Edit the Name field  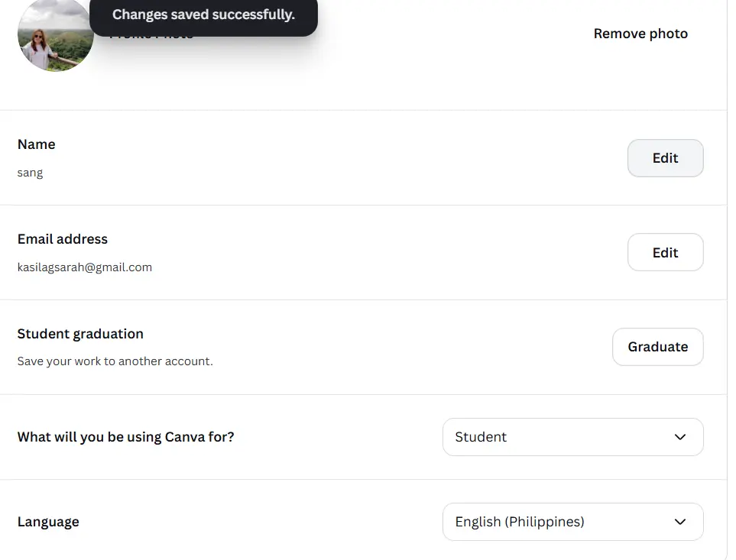(x=665, y=158)
